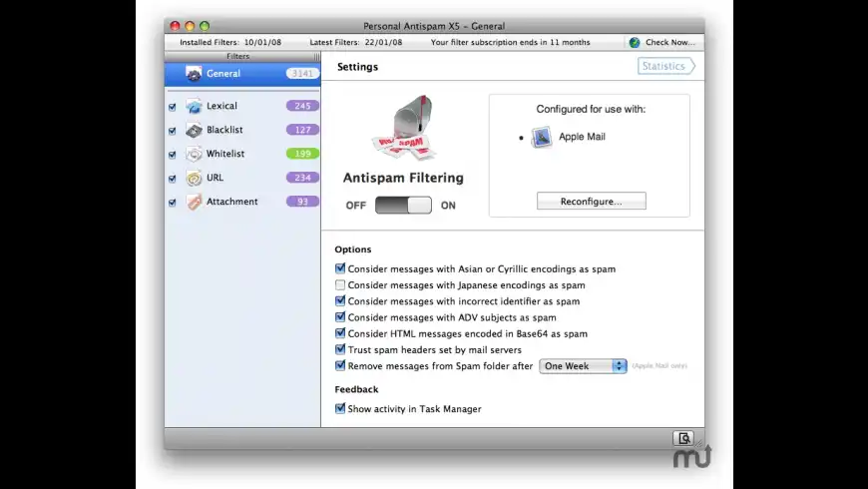
Task: Uncheck HTML Base64 messages as spam option
Action: [340, 333]
